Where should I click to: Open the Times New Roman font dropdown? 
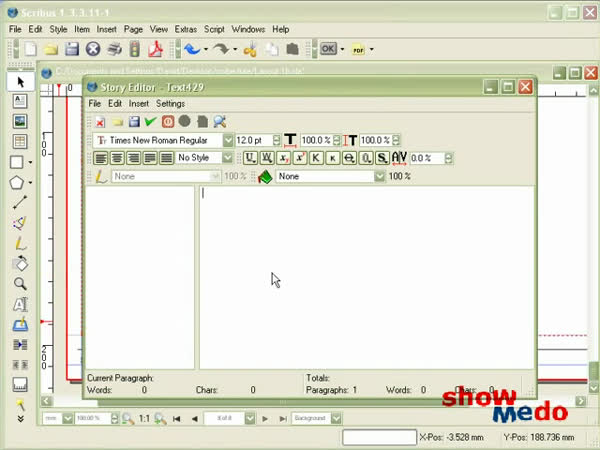[228, 141]
